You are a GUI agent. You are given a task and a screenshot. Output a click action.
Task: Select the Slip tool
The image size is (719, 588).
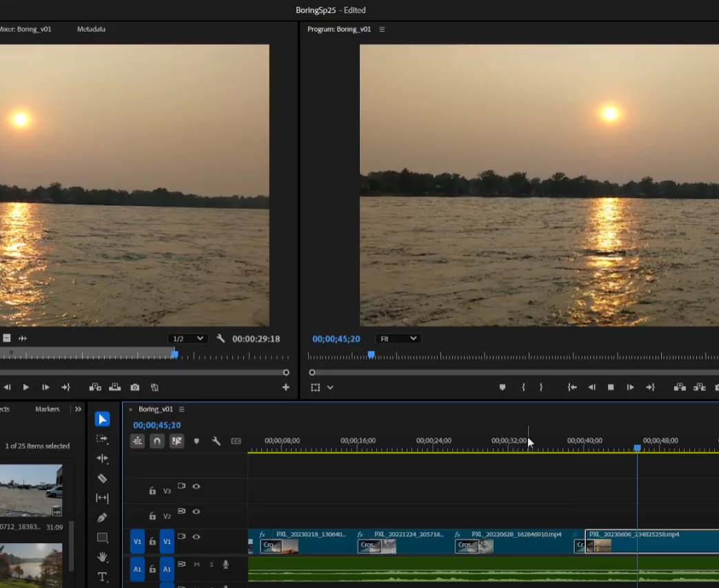(x=102, y=498)
